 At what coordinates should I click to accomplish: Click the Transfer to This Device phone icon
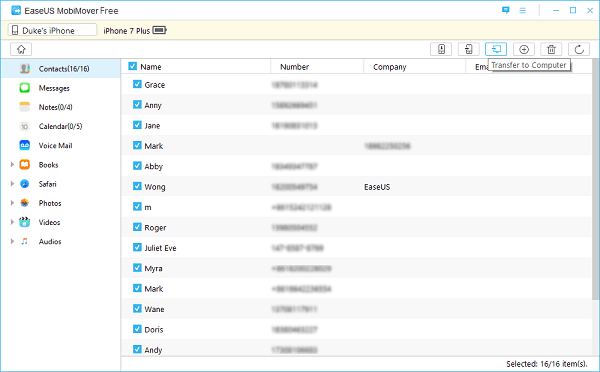[x=441, y=49]
